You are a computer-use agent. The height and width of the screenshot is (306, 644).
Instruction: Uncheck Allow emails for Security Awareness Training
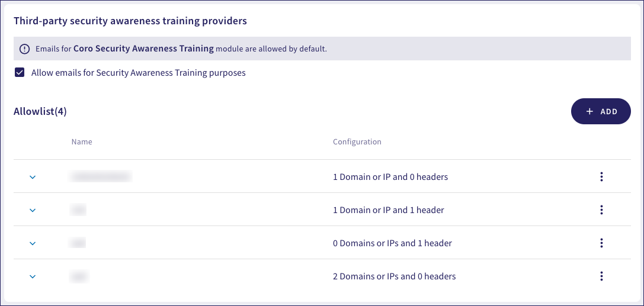(20, 73)
